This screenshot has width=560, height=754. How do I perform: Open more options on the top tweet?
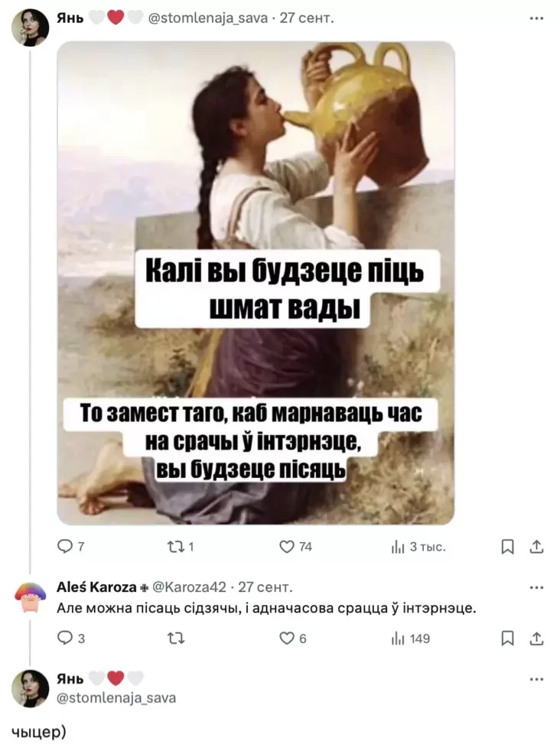pos(536,18)
